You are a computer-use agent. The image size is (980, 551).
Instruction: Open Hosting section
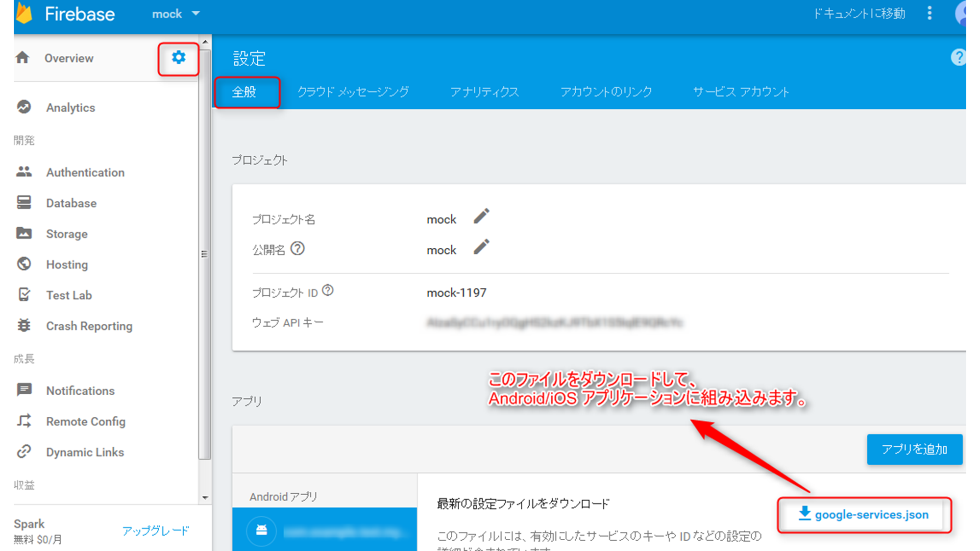click(67, 264)
